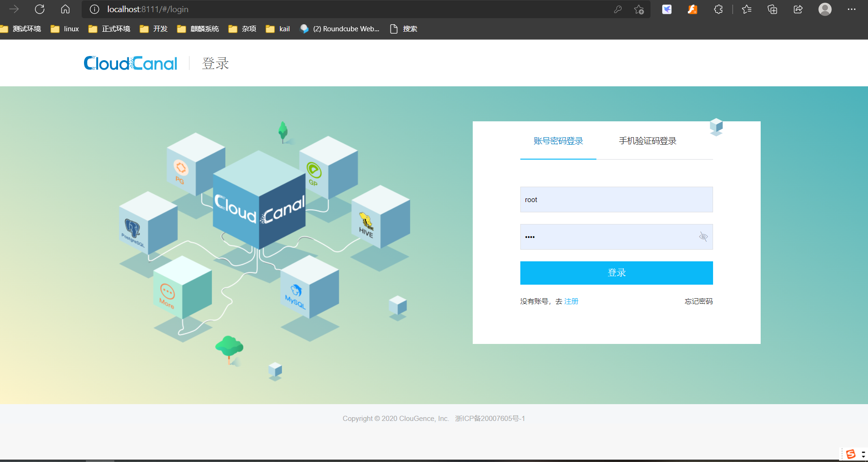Open the saved passwords key icon
868x462 pixels.
[x=618, y=9]
